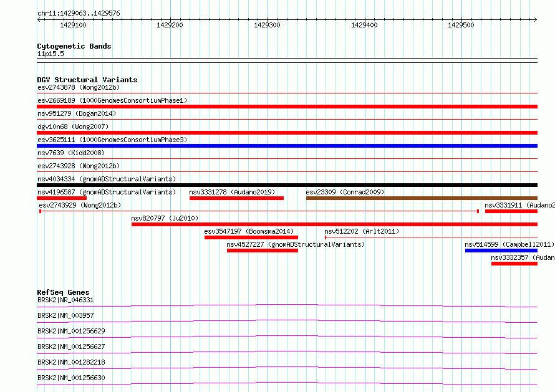Click BRSK2|NM_001282218 transcript label

[71, 362]
